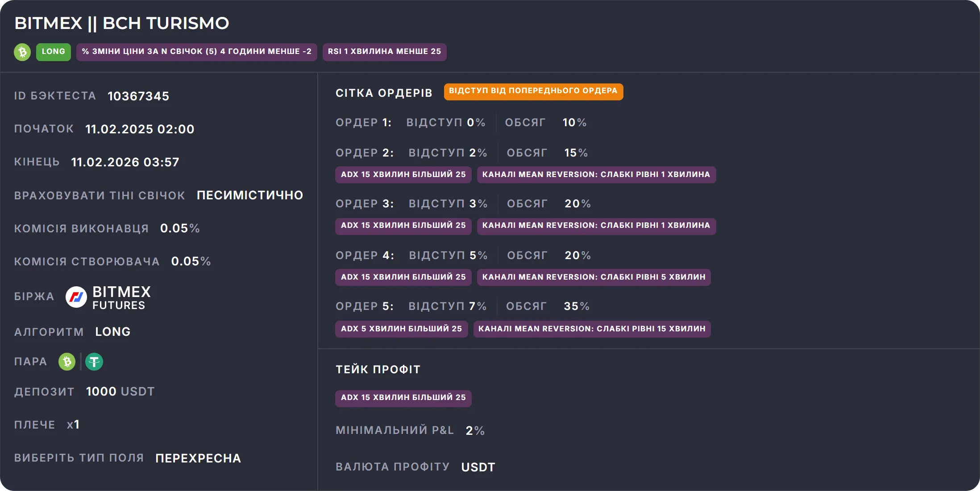Click Order 4 Mean Reversion 5 хвилин tag
Viewport: 980px width, 491px height.
pyautogui.click(x=594, y=277)
